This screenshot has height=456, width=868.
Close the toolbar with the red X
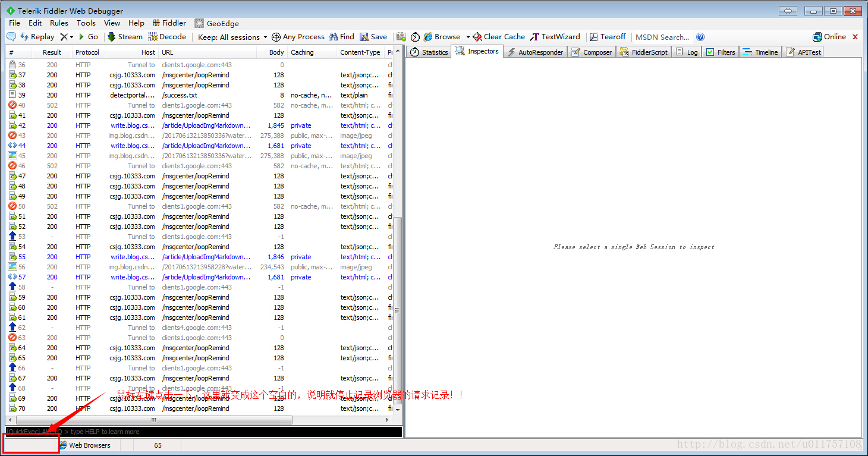coord(856,37)
